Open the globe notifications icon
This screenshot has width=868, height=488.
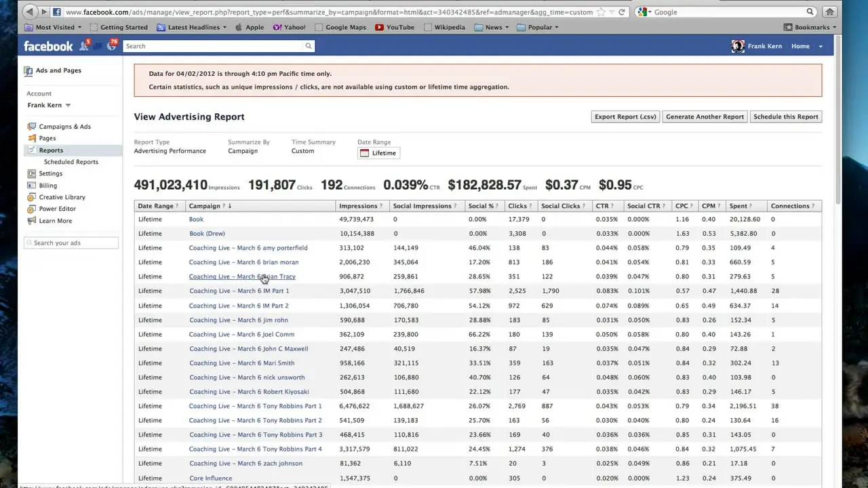click(112, 45)
